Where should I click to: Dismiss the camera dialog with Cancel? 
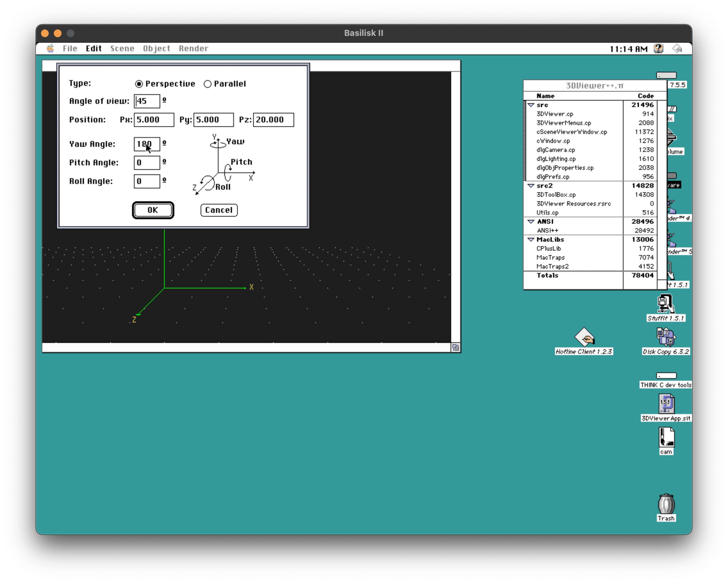click(219, 210)
